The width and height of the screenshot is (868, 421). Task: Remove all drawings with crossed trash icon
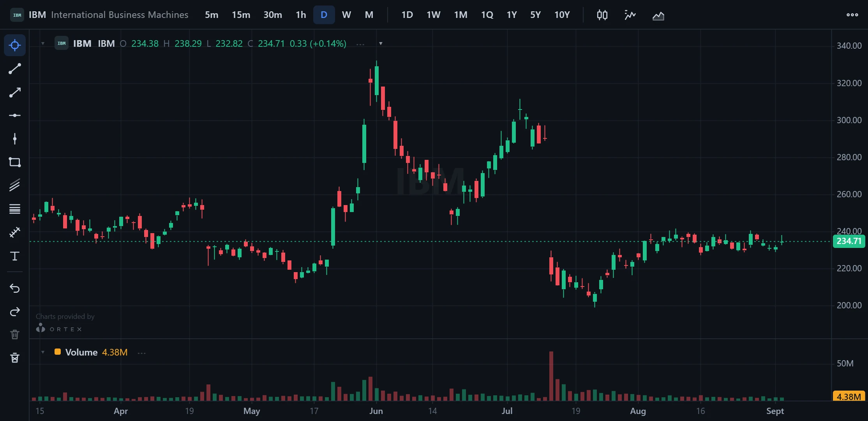[x=15, y=358]
